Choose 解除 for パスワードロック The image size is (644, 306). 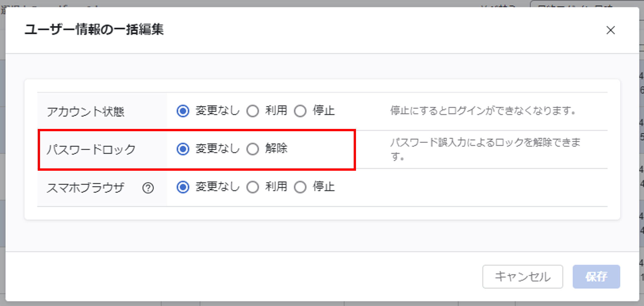click(253, 149)
